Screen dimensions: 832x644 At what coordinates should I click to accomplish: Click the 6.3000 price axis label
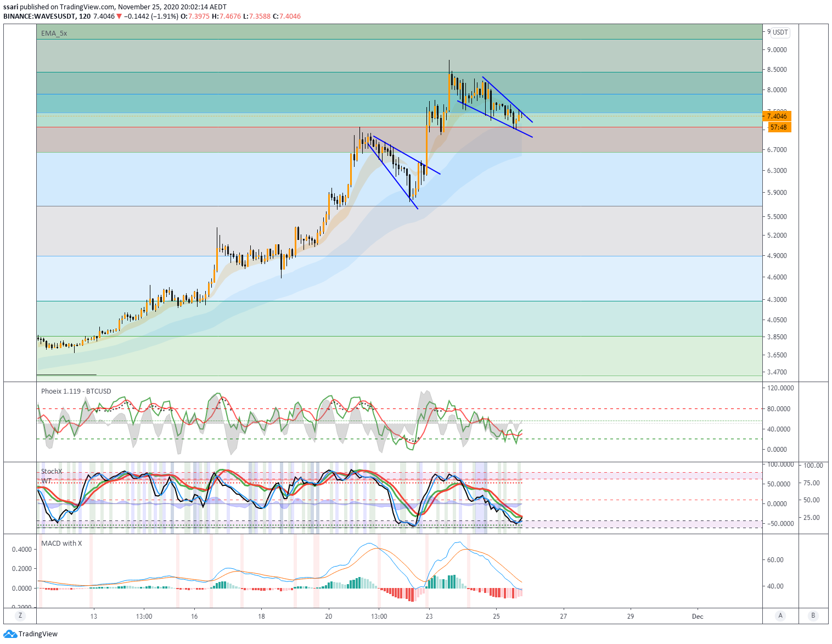(777, 171)
